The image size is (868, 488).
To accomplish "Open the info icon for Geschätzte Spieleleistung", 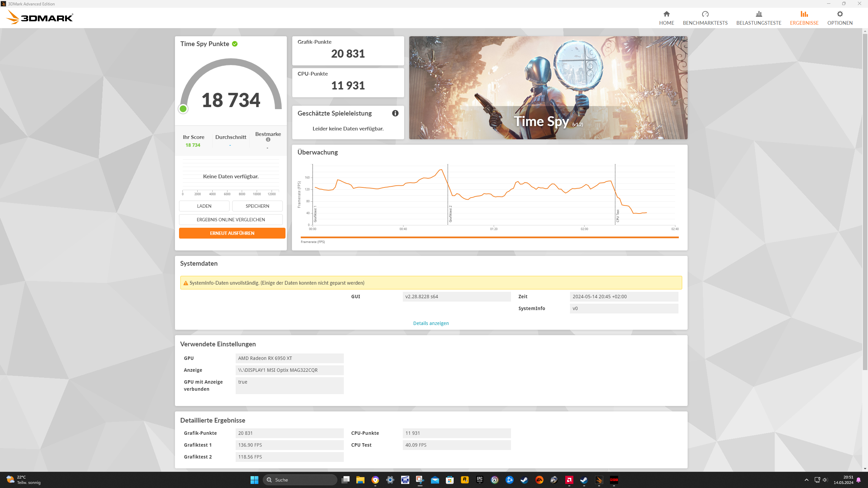I will (395, 113).
